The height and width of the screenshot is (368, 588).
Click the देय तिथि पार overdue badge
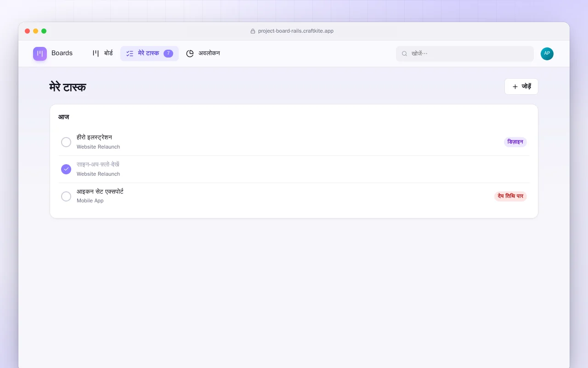point(510,196)
